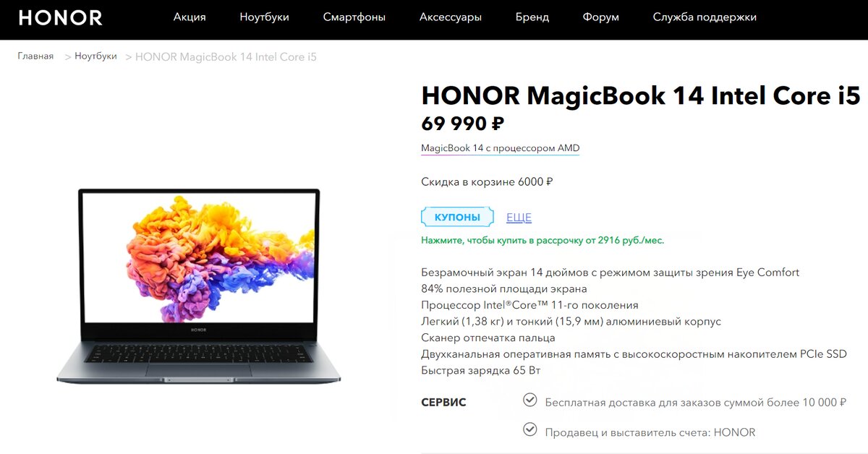
Task: Go to Смартфоны section
Action: 354,17
